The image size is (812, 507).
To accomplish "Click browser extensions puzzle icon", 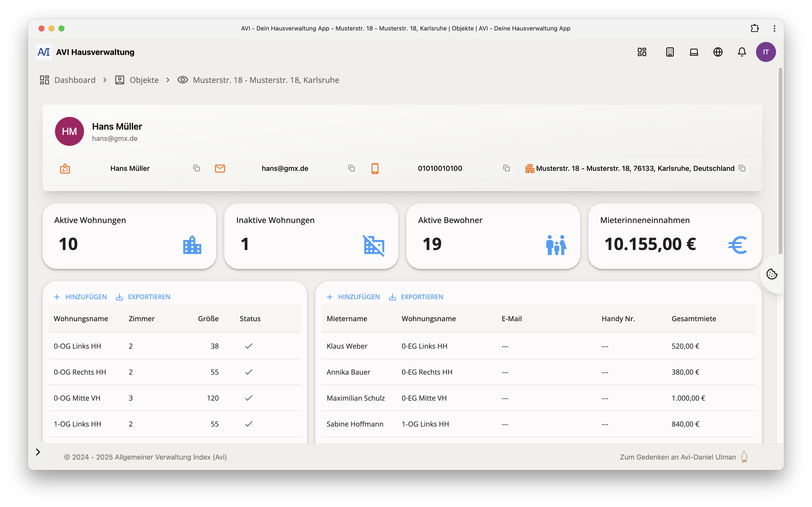I will 754,28.
